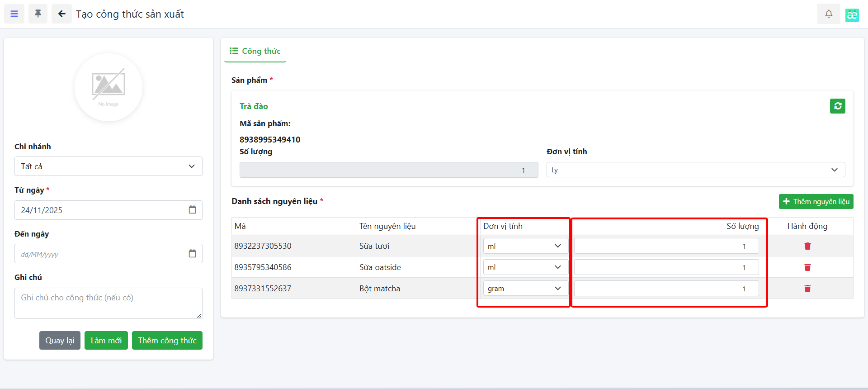
Task: Open the hamburger sidebar menu
Action: [x=14, y=14]
